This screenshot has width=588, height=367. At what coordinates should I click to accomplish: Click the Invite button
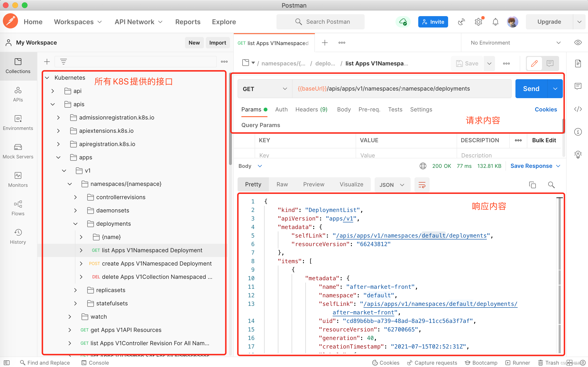coord(433,22)
